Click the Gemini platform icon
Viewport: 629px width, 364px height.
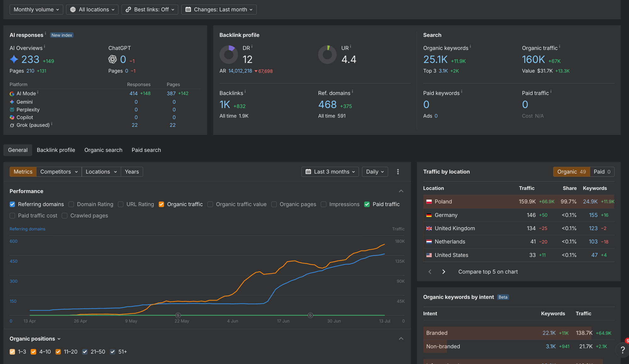12,102
